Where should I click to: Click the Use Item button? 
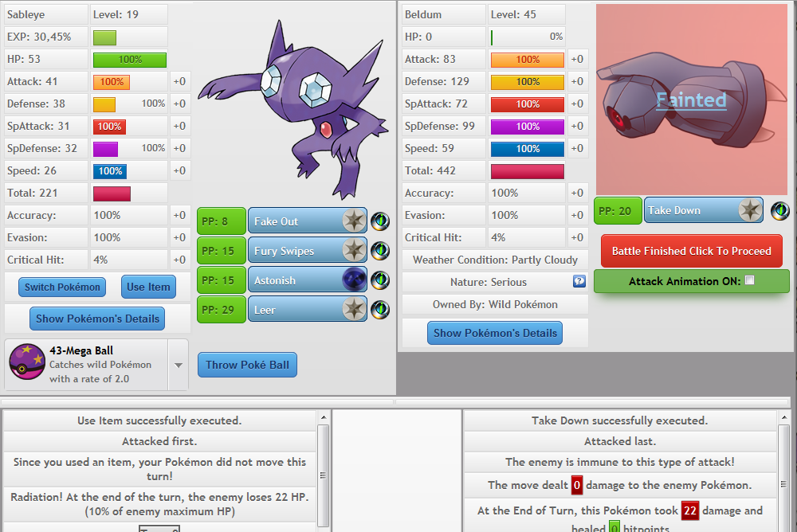tap(148, 287)
